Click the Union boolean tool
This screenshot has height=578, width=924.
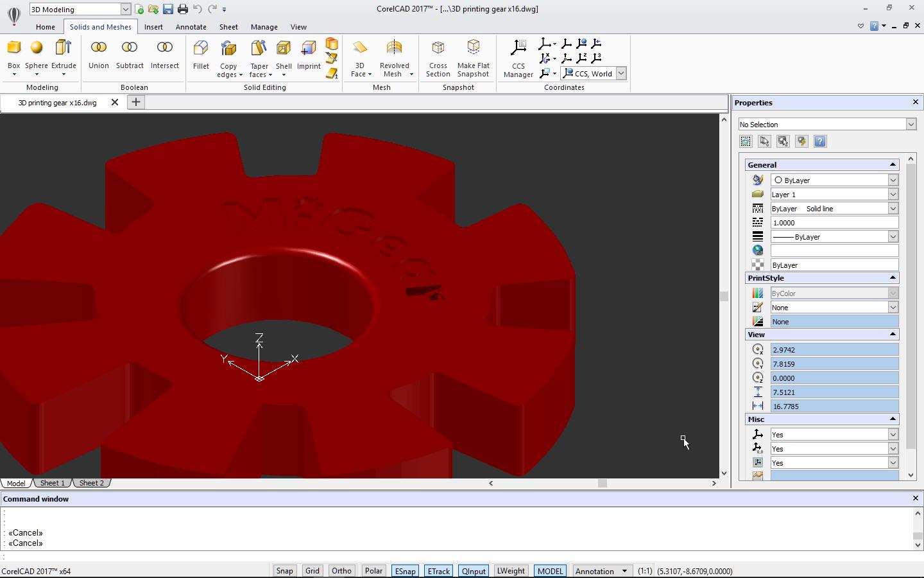[x=98, y=55]
